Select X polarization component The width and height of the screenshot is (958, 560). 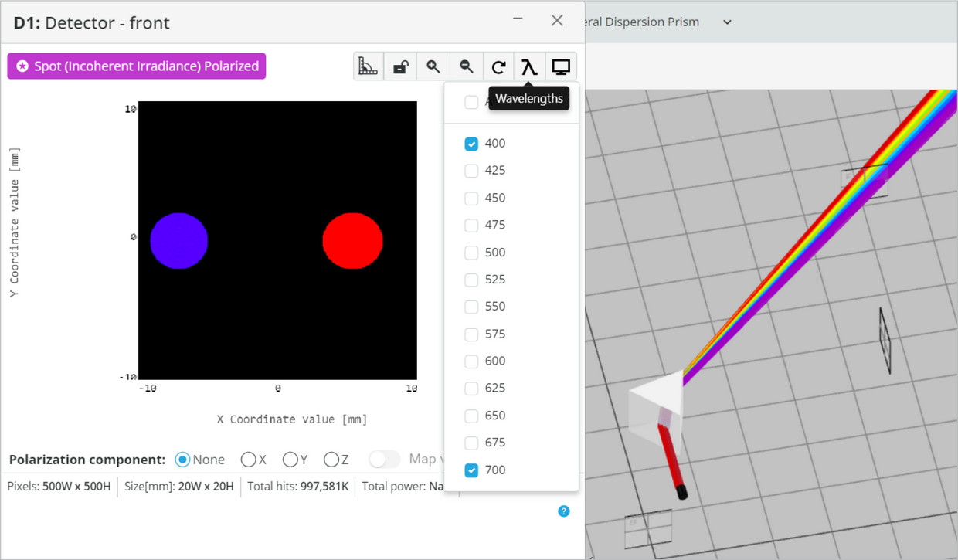(x=248, y=460)
